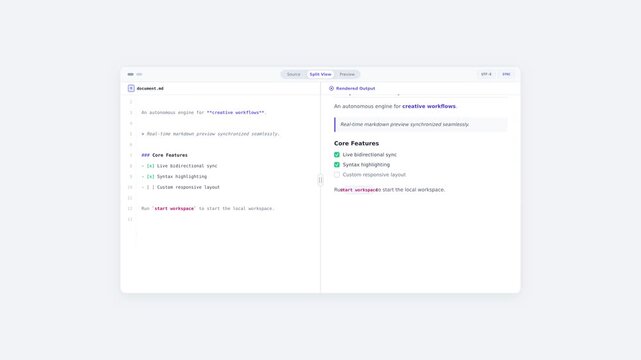Click the first dash mark in the title bar
641x360 pixels.
pyautogui.click(x=130, y=74)
